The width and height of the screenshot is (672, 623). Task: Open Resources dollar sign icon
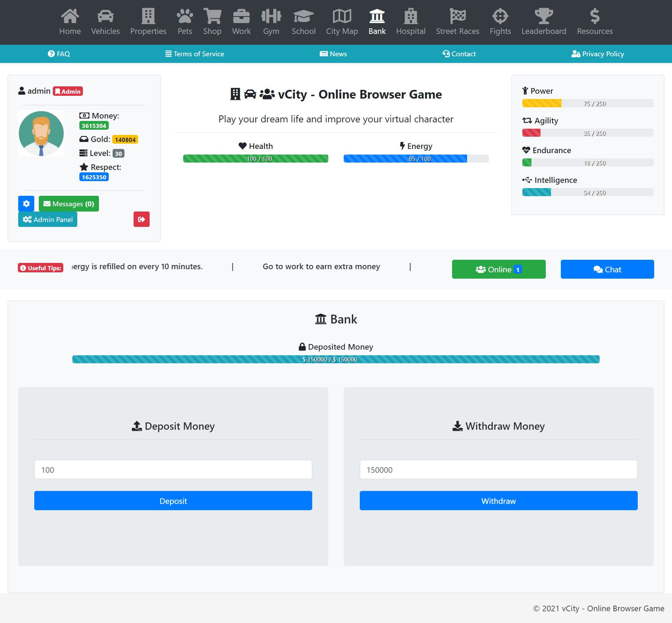594,16
